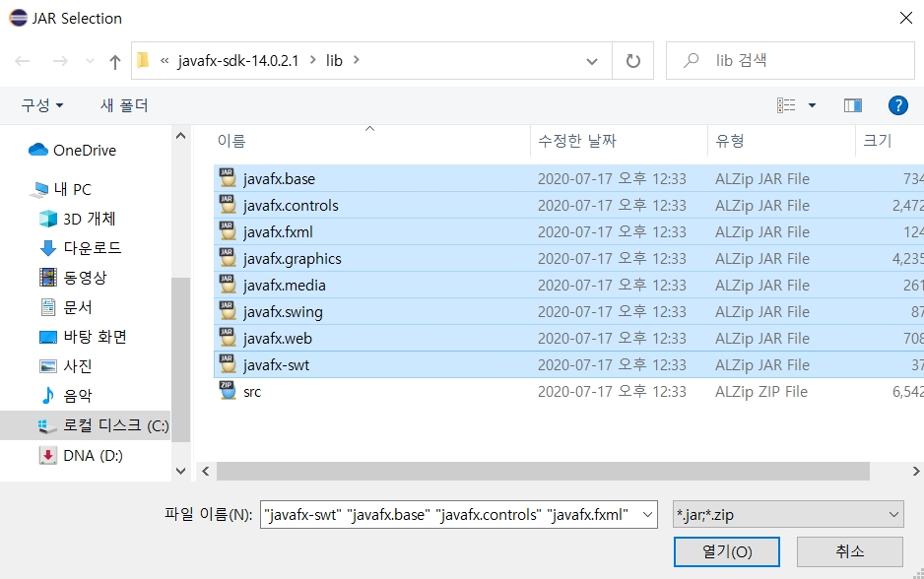Click 다운로드 download arrow icon
Image resolution: width=924 pixels, height=579 pixels.
[x=47, y=248]
